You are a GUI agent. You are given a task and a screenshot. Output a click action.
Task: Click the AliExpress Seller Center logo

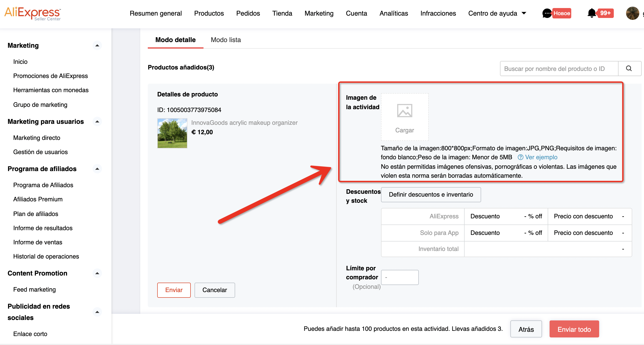click(33, 13)
